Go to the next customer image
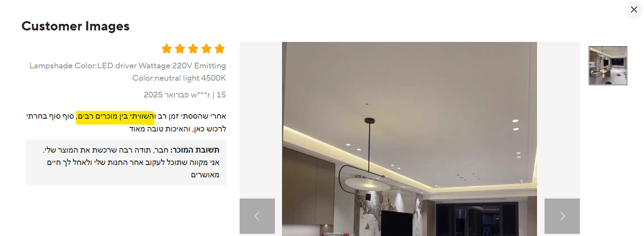This screenshot has height=236, width=644. 562,216
